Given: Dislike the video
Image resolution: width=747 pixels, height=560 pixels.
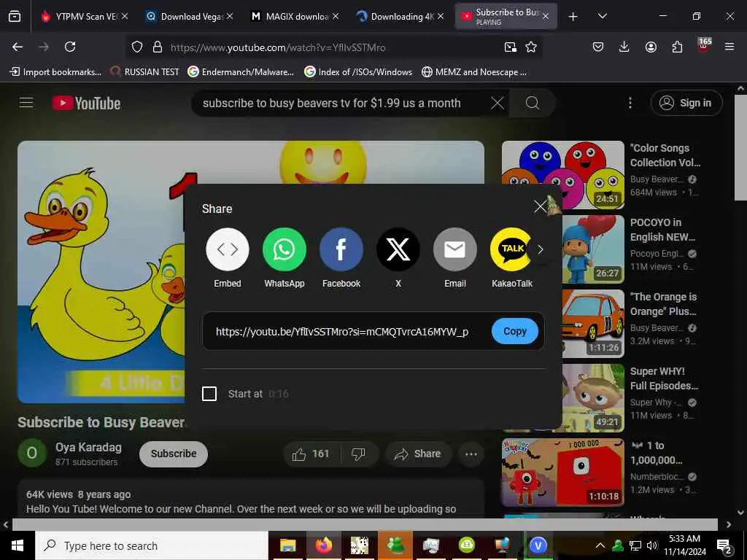Looking at the screenshot, I should pos(358,454).
